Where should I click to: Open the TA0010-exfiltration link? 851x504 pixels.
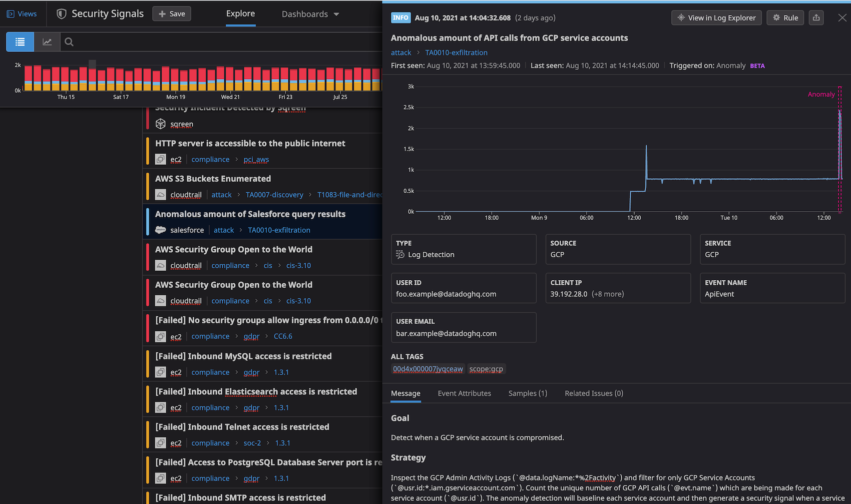click(456, 52)
